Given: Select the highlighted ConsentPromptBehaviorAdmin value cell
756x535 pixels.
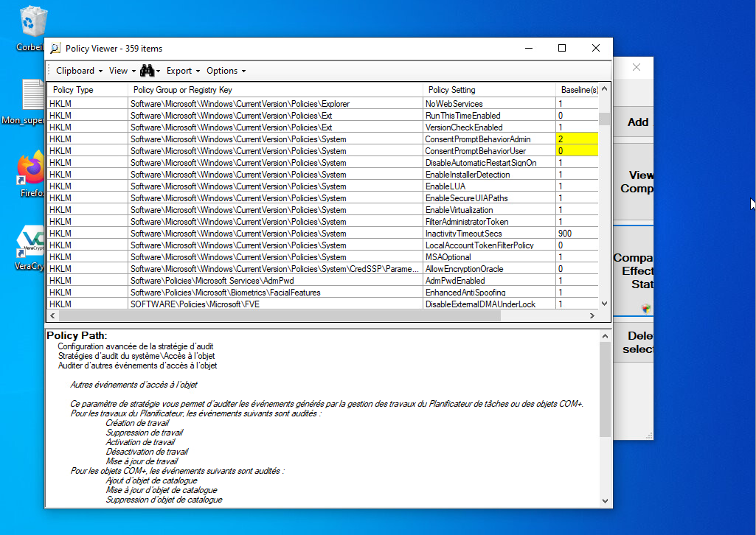Looking at the screenshot, I should [576, 139].
